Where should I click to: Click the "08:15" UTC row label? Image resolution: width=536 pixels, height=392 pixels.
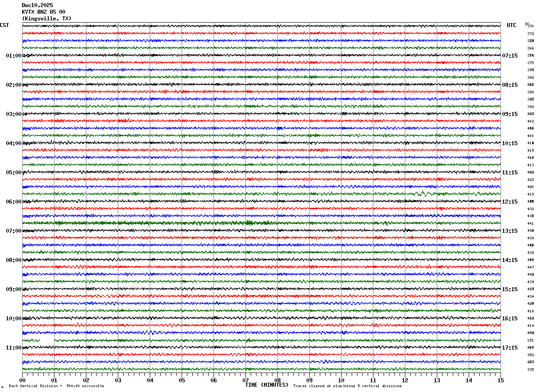(x=510, y=85)
